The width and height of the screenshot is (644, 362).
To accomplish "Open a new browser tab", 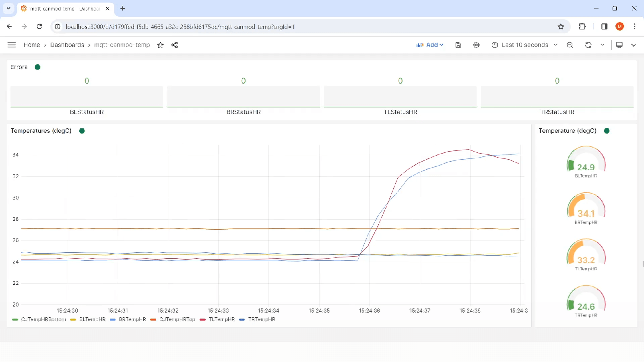I will [x=123, y=8].
